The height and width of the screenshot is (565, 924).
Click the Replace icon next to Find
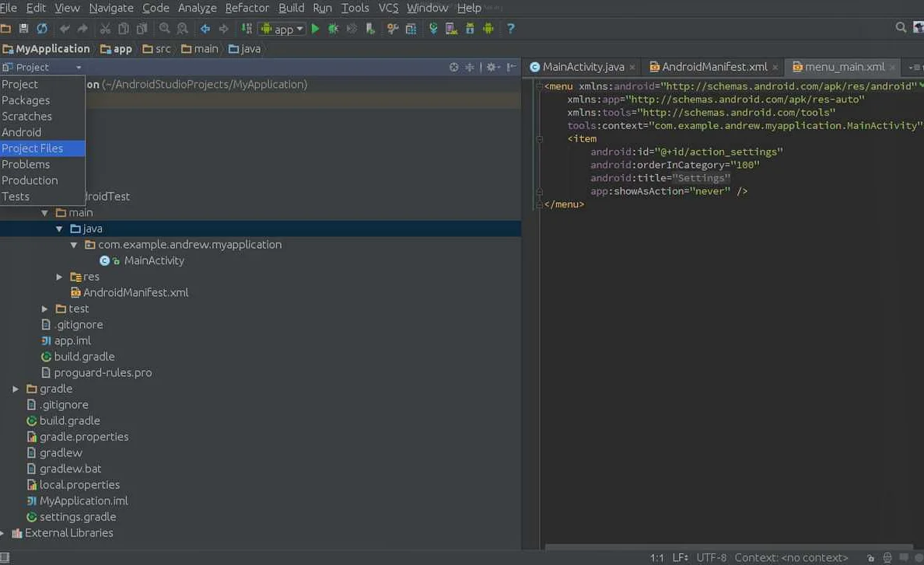click(183, 28)
